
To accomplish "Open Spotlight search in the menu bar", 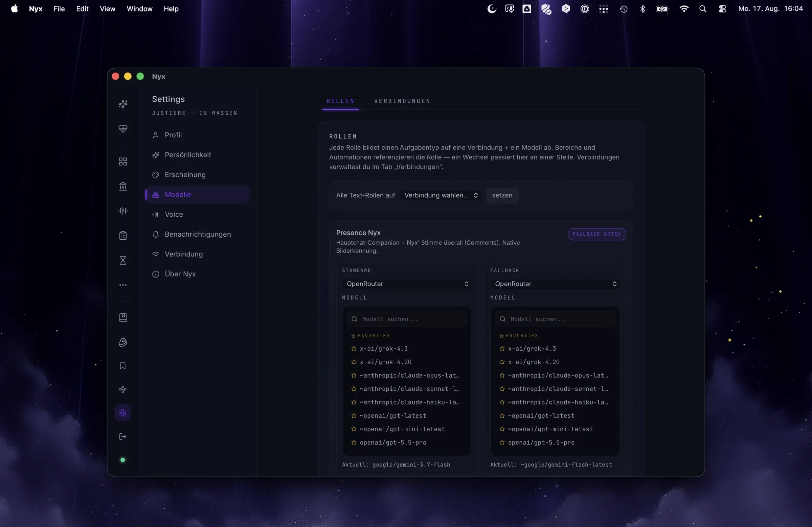I will [703, 9].
